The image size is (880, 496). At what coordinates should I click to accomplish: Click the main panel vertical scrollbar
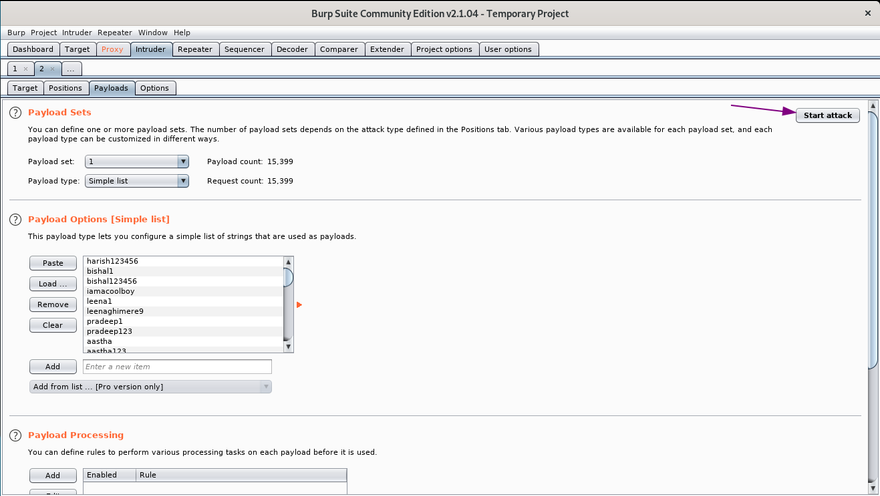tap(873, 240)
